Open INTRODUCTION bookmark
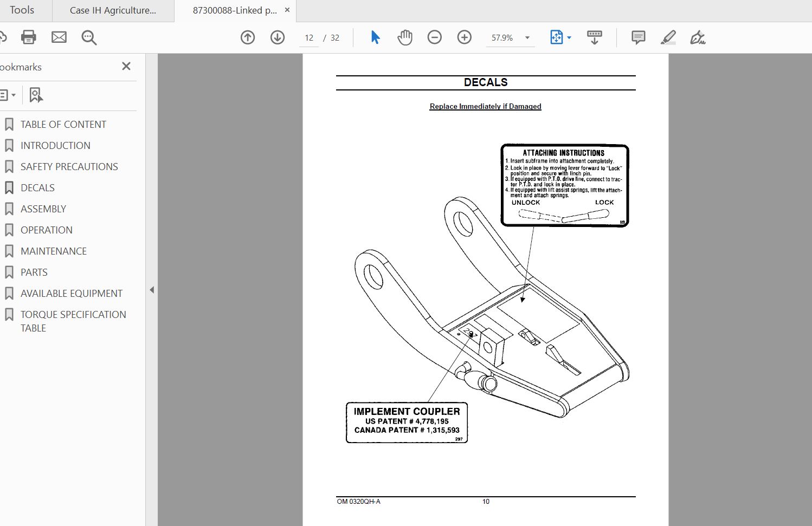The height and width of the screenshot is (526, 812). tap(55, 146)
